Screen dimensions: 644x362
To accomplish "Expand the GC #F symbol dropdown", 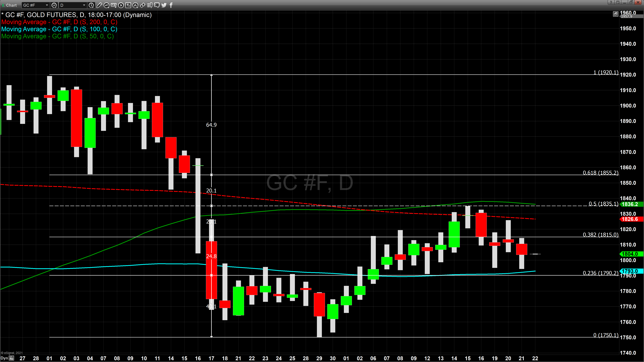I will (47, 5).
